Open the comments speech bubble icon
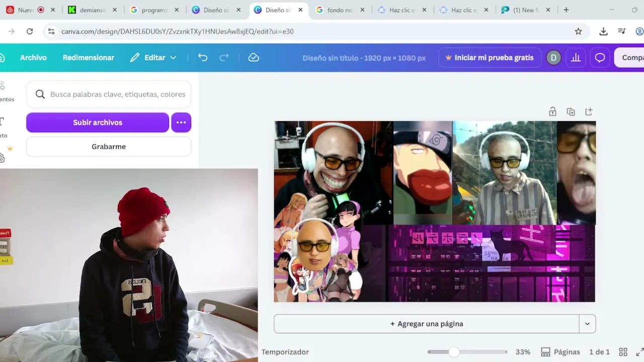The height and width of the screenshot is (362, 644). tap(600, 58)
